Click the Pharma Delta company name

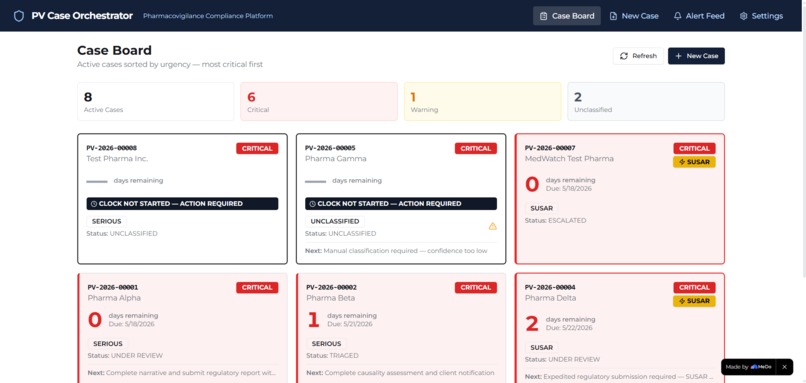[551, 298]
